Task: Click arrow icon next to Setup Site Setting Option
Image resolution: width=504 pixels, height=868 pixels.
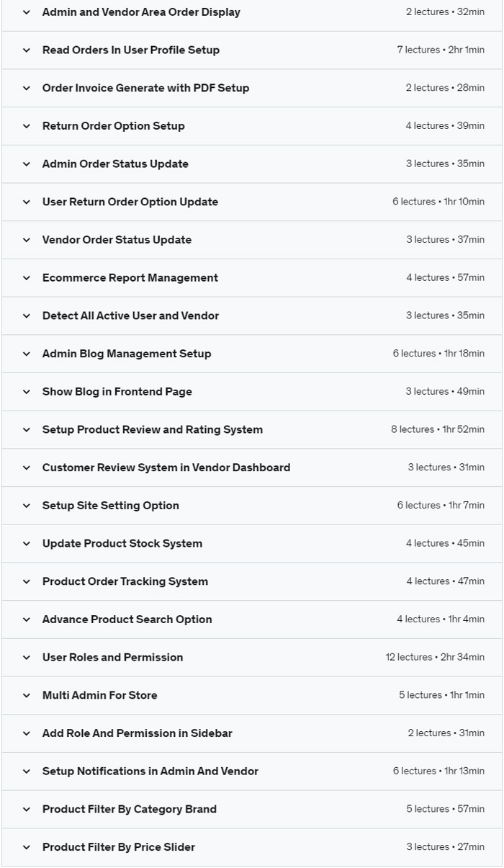Action: (x=27, y=506)
